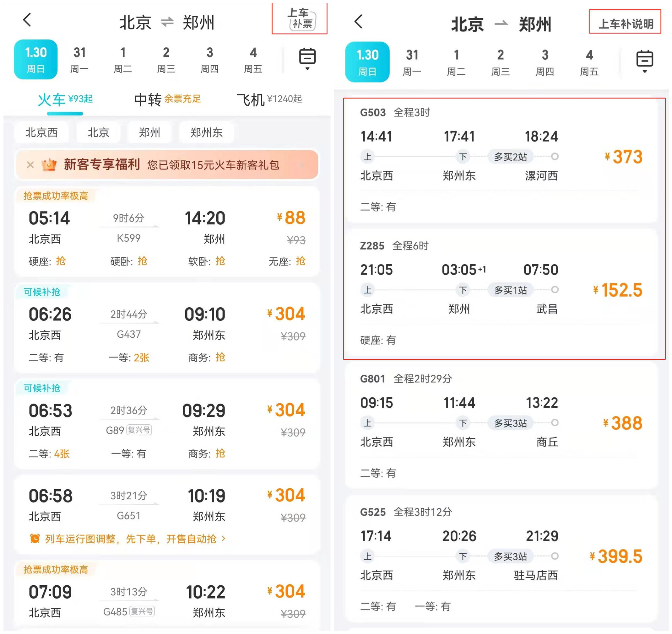
Task: Select date 4 周五 on left screen
Action: pos(253,60)
